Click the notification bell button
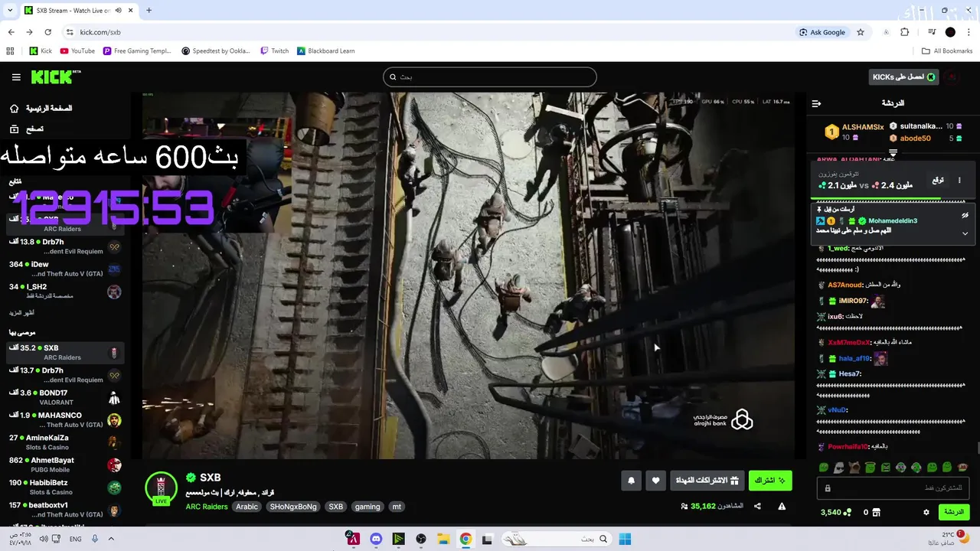The image size is (980, 551). tap(632, 481)
